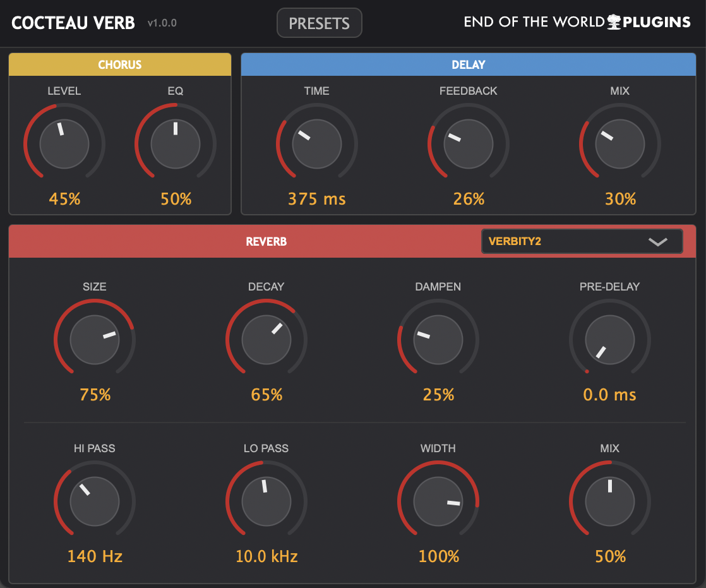Screen dimensions: 706x588
Task: Click the delay FEEDBACK knob
Action: tap(468, 143)
